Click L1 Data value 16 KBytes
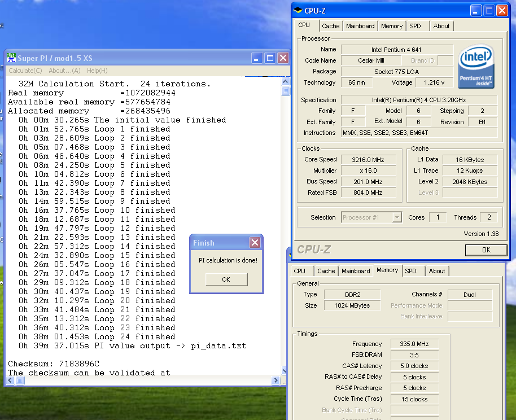 pos(470,160)
